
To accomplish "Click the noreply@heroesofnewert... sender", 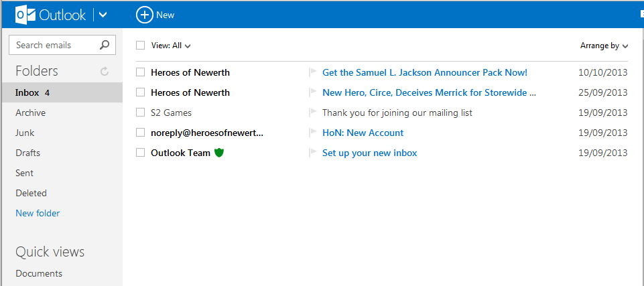I will [207, 133].
